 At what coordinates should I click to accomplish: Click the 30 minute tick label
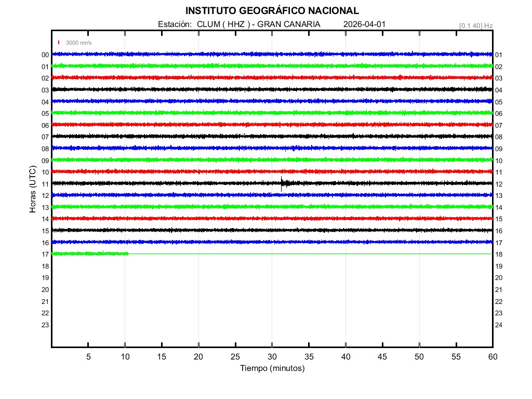[x=272, y=356]
